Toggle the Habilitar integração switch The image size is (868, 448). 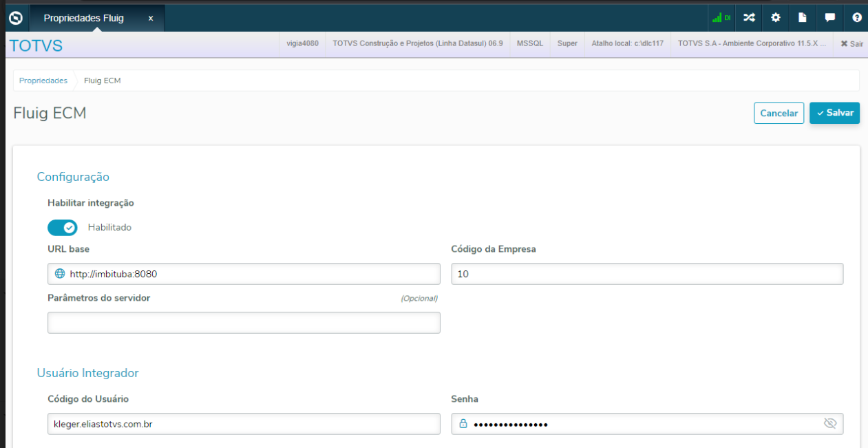click(x=62, y=227)
